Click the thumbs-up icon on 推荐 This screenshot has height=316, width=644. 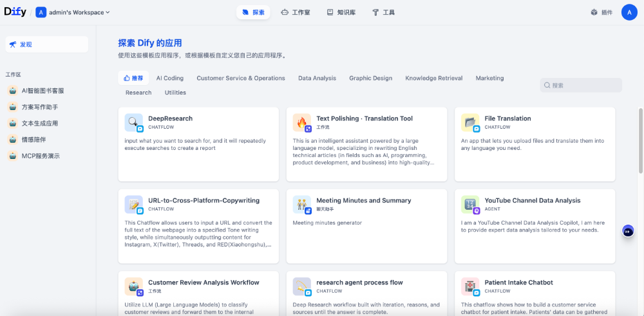(126, 78)
